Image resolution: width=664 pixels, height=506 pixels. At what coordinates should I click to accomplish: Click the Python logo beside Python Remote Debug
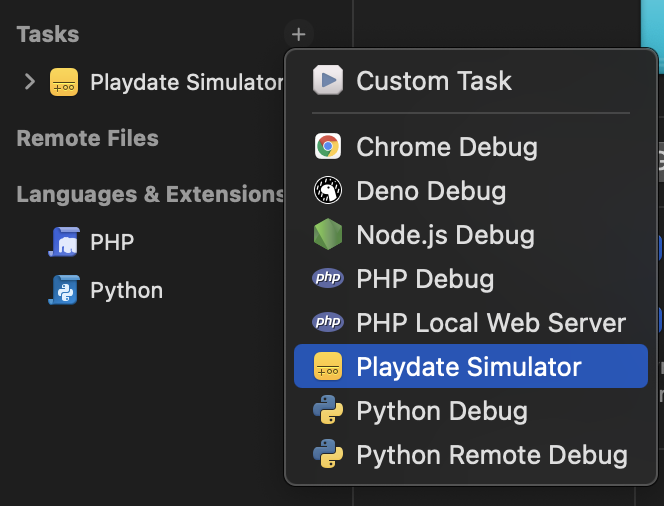(x=328, y=454)
